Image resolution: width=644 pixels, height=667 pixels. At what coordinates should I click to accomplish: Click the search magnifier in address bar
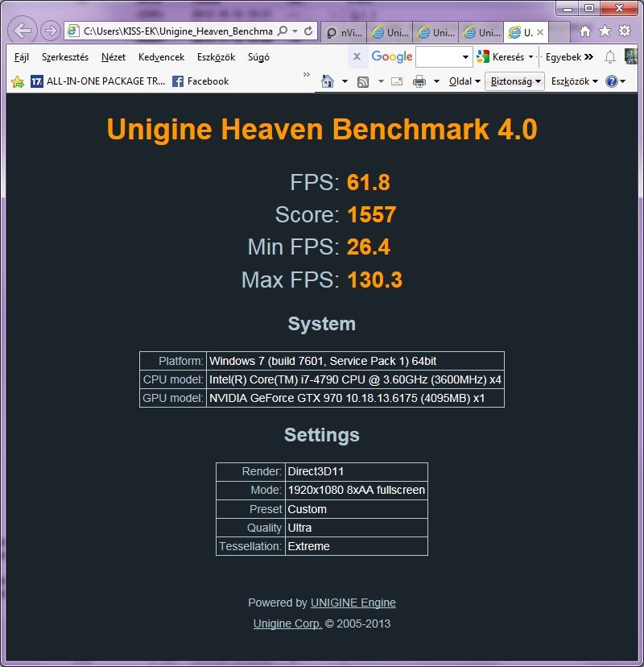283,31
